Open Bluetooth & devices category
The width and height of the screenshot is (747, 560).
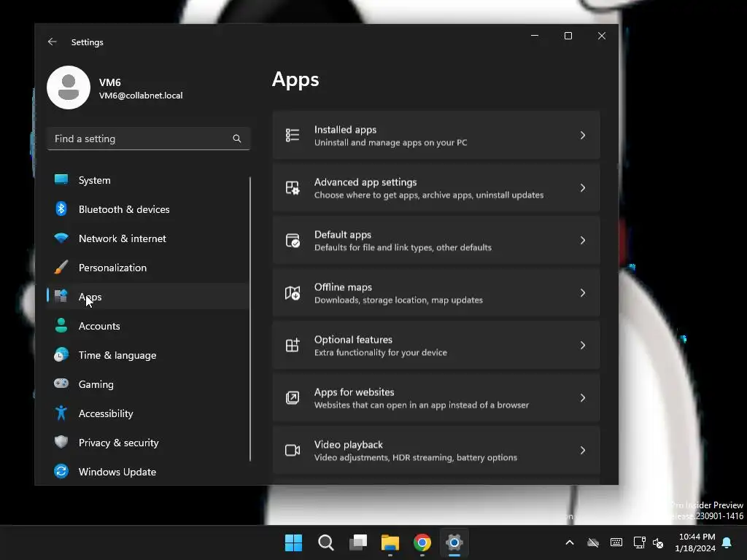click(147, 209)
